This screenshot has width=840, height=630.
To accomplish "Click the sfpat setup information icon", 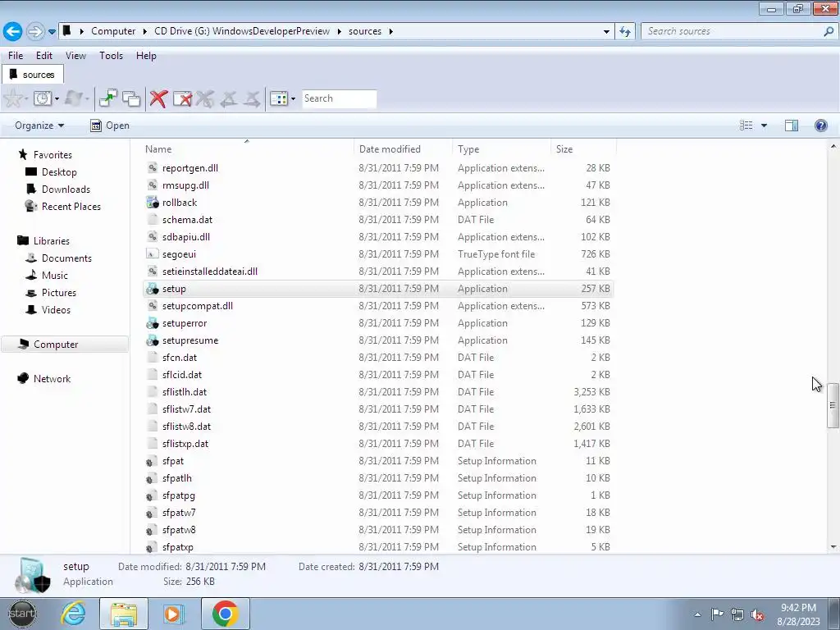I will [151, 461].
